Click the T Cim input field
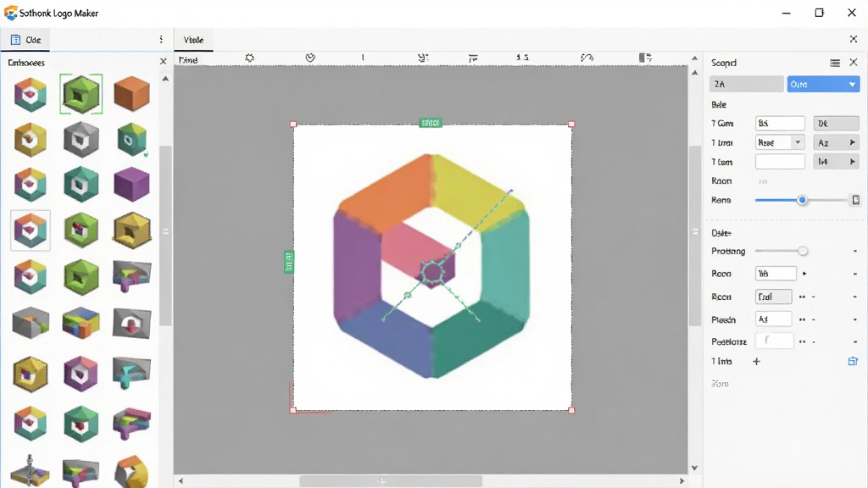Viewport: 868px width, 488px height. coord(780,123)
